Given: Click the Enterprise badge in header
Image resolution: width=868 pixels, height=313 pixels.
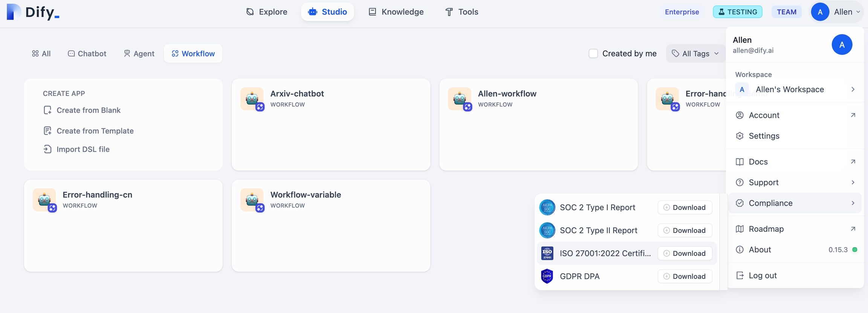Looking at the screenshot, I should coord(682,12).
